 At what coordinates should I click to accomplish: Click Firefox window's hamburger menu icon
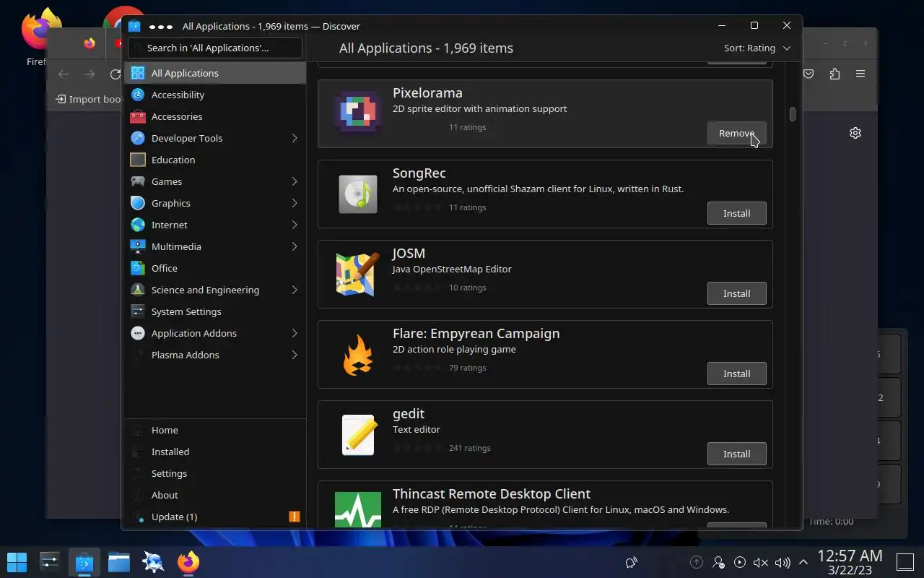point(860,74)
